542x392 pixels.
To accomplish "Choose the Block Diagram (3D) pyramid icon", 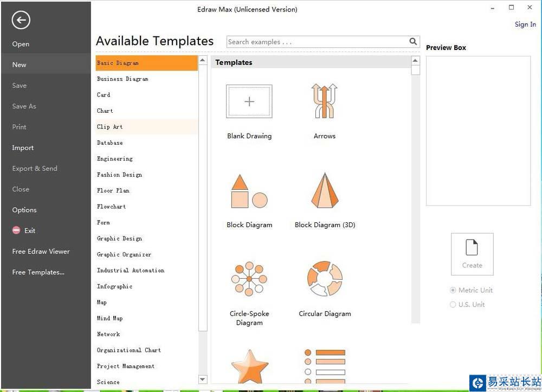I will pos(325,190).
